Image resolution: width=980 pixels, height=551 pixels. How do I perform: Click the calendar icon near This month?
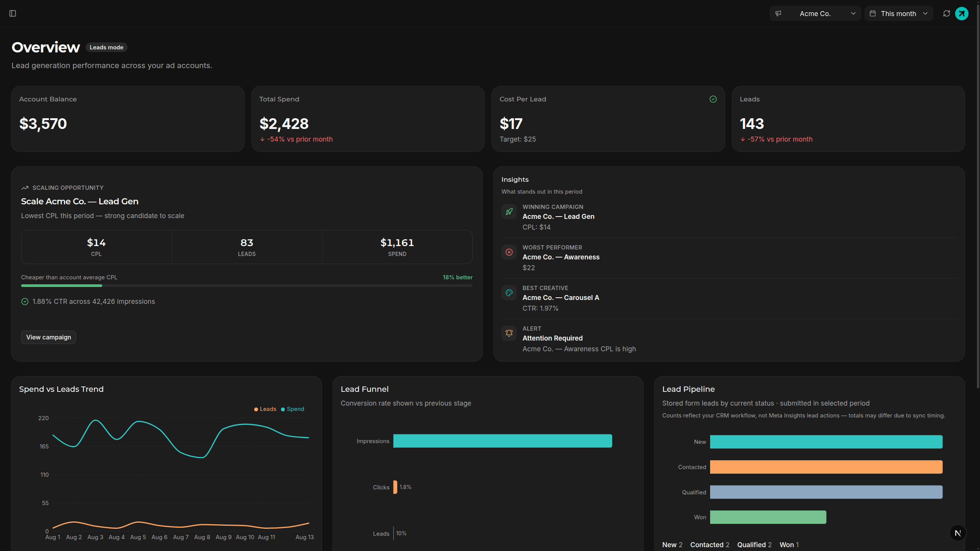tap(873, 13)
